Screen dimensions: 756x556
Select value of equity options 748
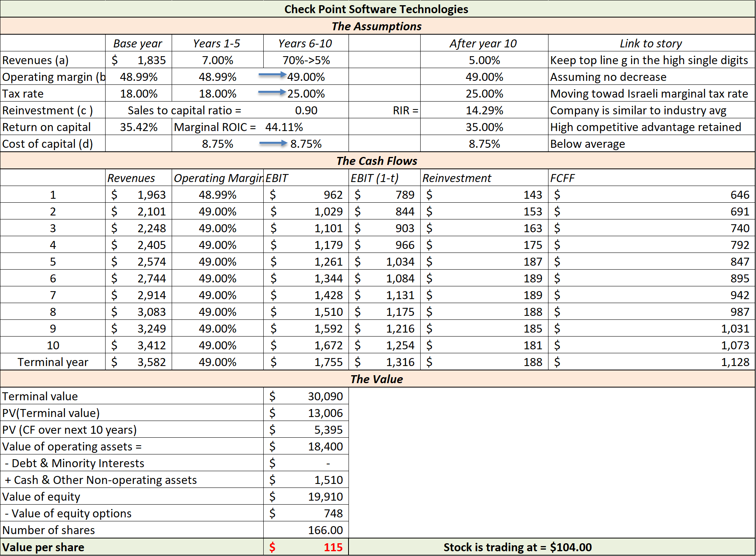333,513
